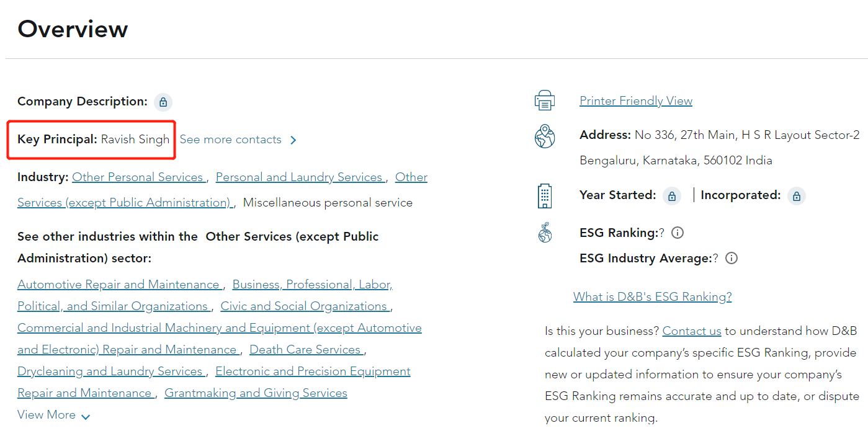Click the info icon beside ESG Industry Average
The width and height of the screenshot is (868, 436).
point(732,258)
